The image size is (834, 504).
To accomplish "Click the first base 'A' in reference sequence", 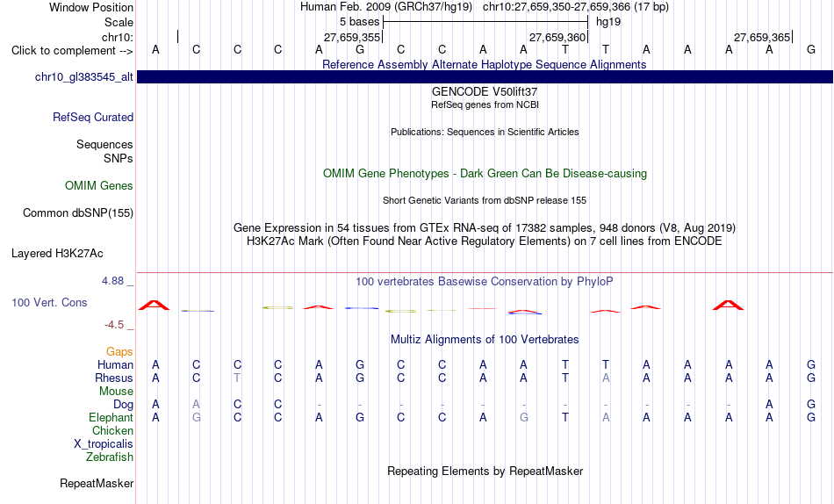I will tap(155, 49).
